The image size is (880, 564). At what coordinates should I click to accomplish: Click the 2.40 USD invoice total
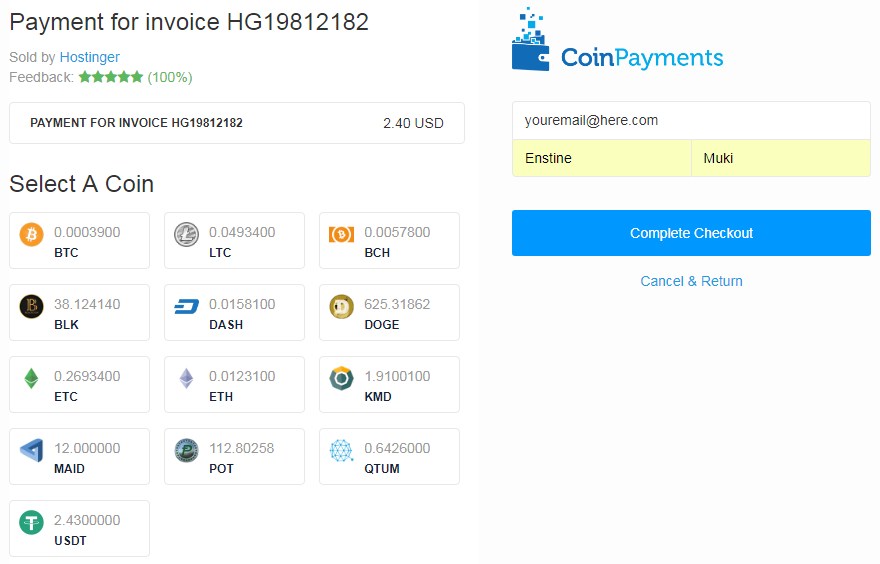click(x=413, y=123)
